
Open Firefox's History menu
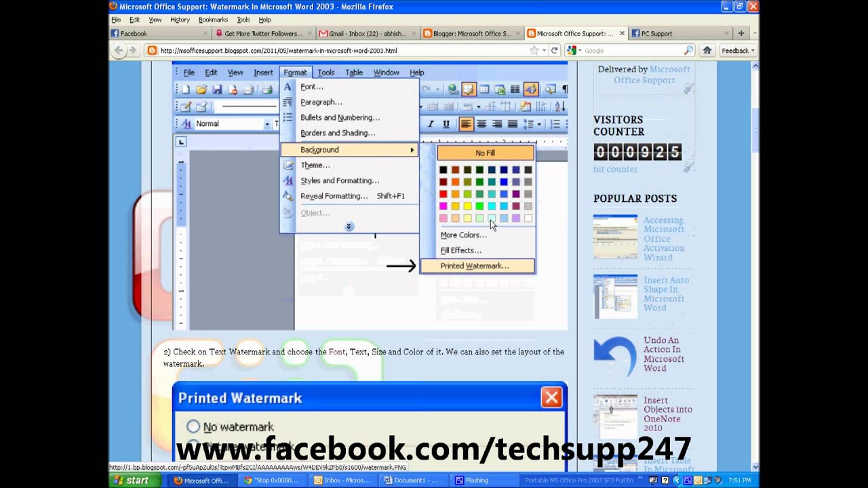click(180, 20)
